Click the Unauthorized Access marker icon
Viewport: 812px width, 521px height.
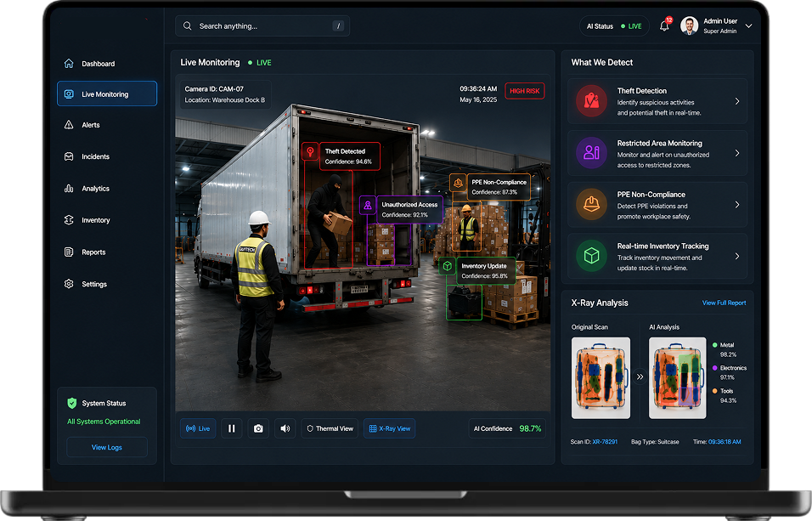pos(367,205)
